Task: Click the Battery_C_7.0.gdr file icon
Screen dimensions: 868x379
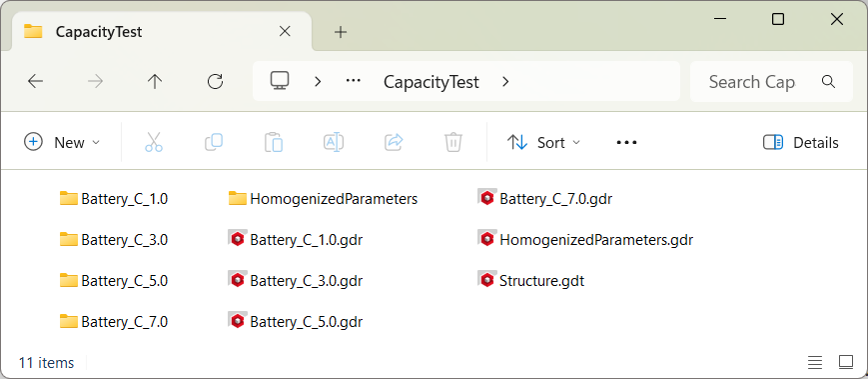Action: [x=486, y=197]
